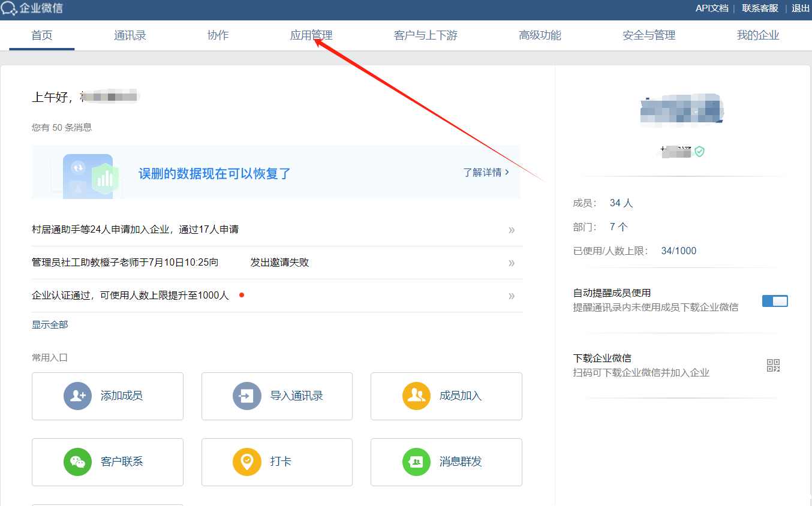The height and width of the screenshot is (506, 812).
Task: Open the API文档 link
Action: 711,8
